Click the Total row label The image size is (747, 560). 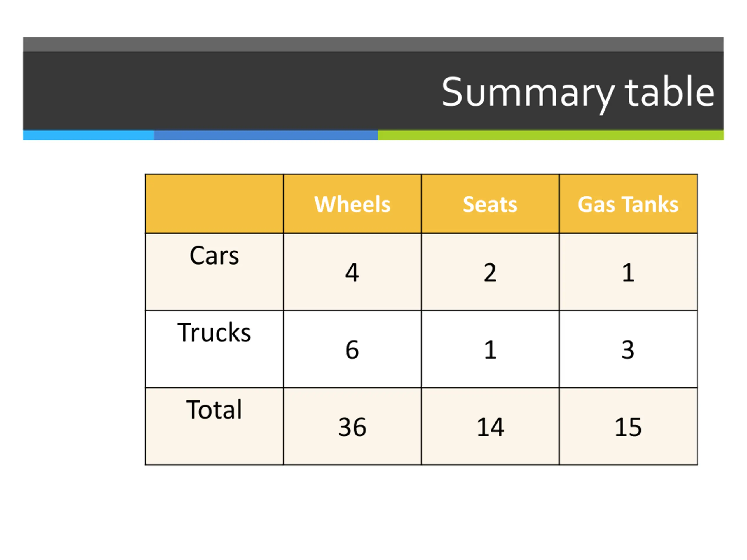[214, 409]
